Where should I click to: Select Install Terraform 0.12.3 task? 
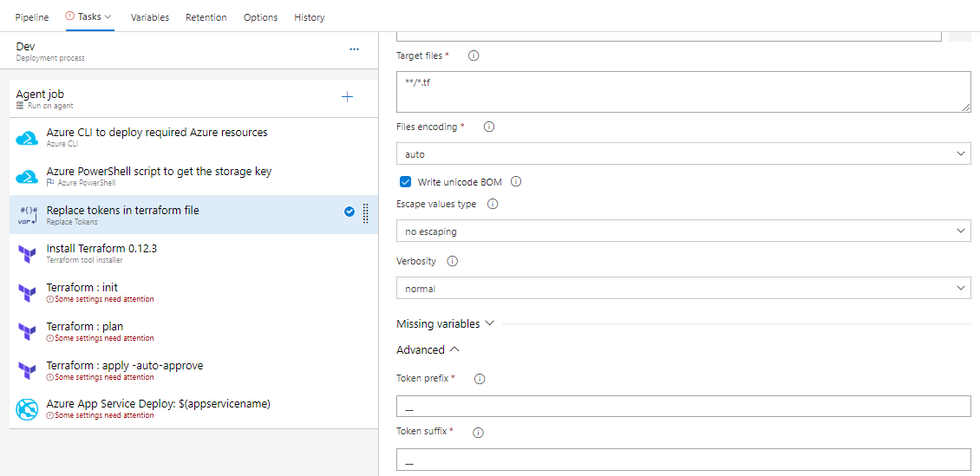(x=193, y=254)
